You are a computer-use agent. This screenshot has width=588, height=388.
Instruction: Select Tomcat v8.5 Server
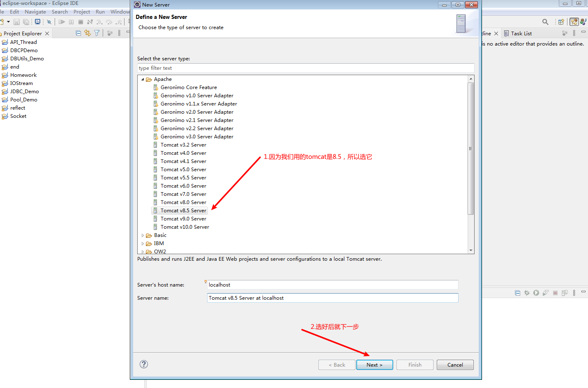click(x=180, y=211)
